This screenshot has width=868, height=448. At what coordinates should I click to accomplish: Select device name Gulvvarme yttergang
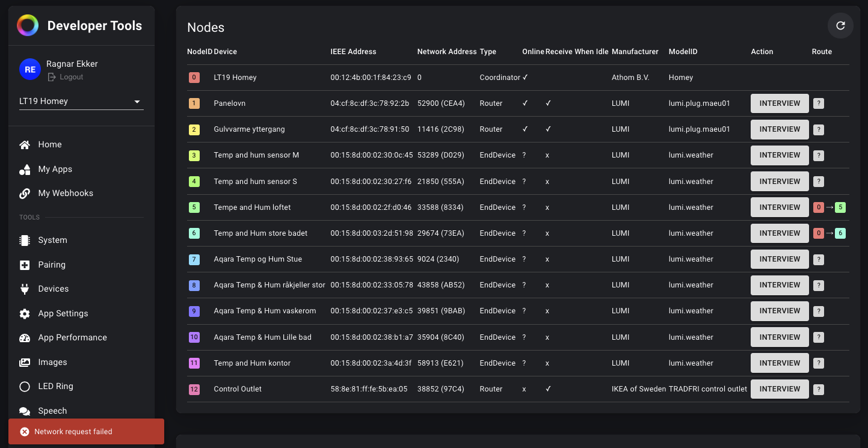[x=250, y=129]
